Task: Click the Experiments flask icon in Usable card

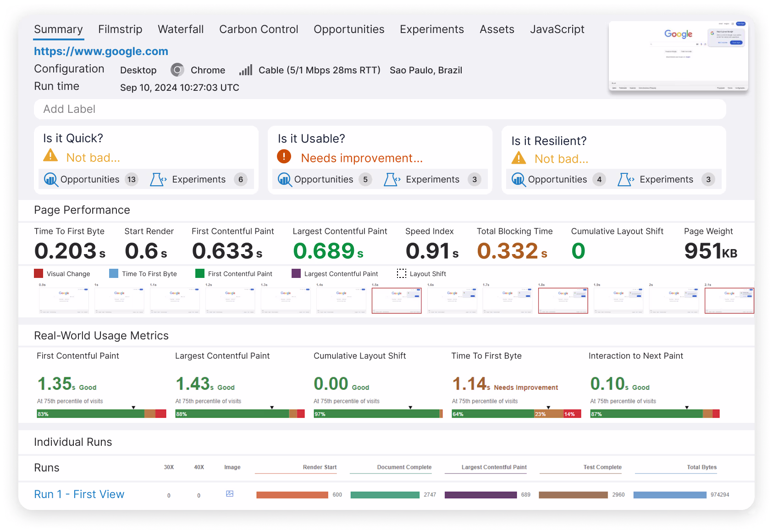Action: pyautogui.click(x=392, y=179)
